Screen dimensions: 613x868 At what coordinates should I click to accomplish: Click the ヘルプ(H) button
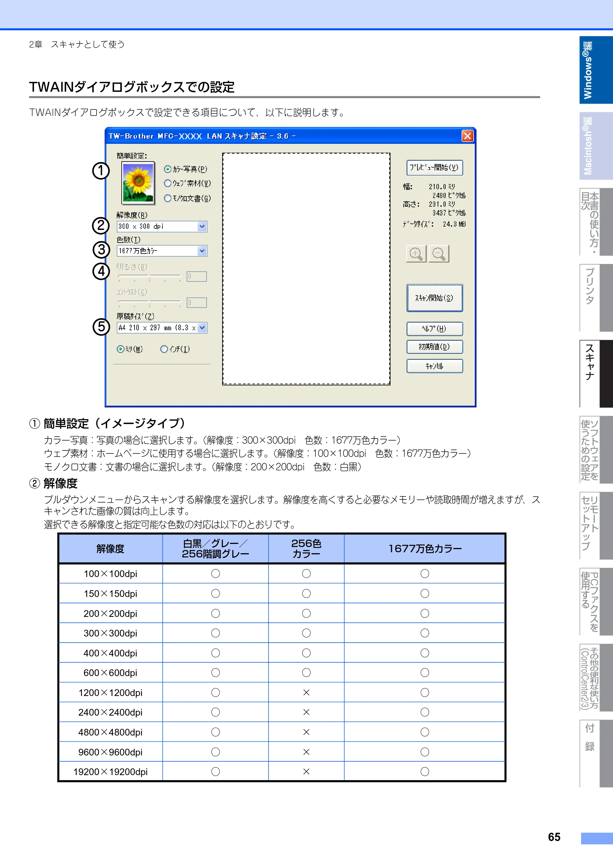click(435, 329)
